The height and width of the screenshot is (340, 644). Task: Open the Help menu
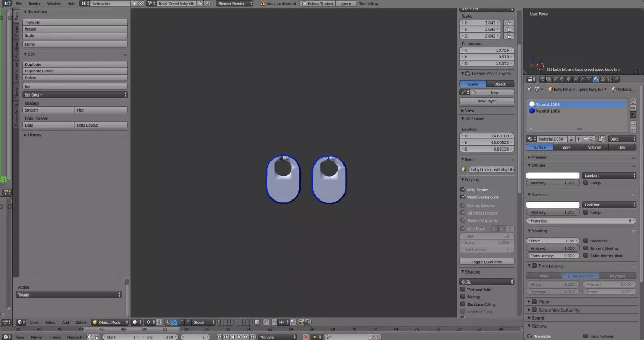71,3
